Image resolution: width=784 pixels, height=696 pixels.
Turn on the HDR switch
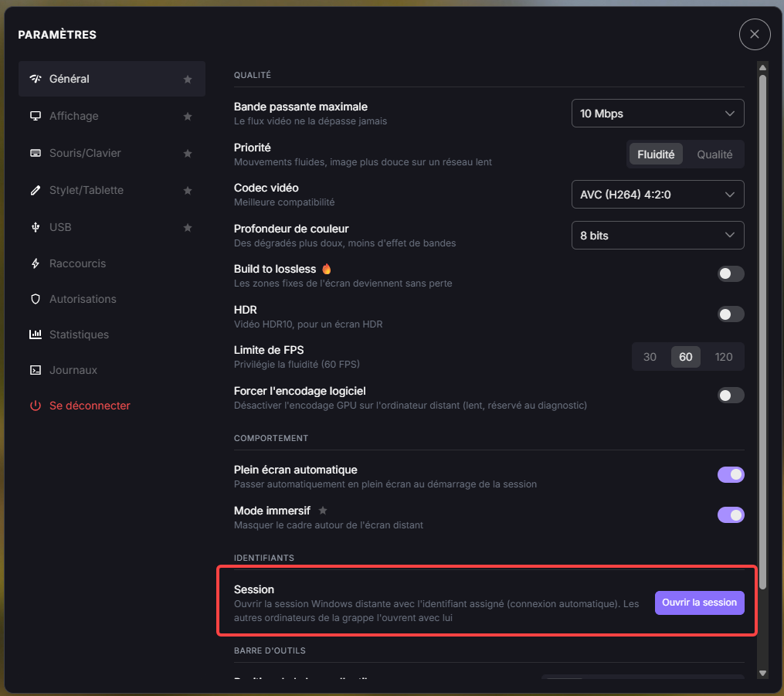tap(731, 314)
